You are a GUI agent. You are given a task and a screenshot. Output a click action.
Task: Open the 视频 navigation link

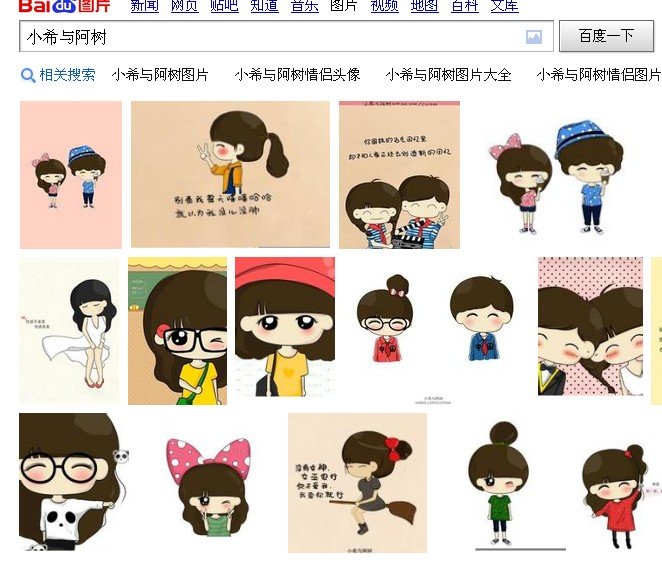tap(385, 5)
